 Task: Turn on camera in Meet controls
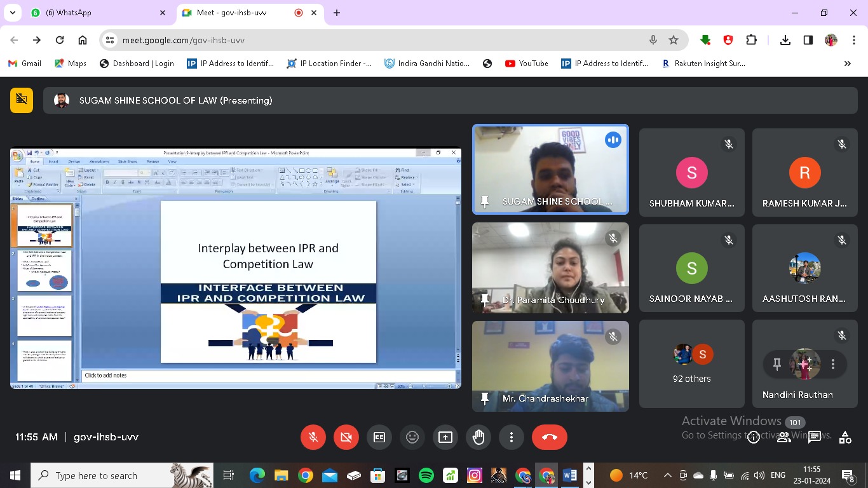click(x=346, y=437)
